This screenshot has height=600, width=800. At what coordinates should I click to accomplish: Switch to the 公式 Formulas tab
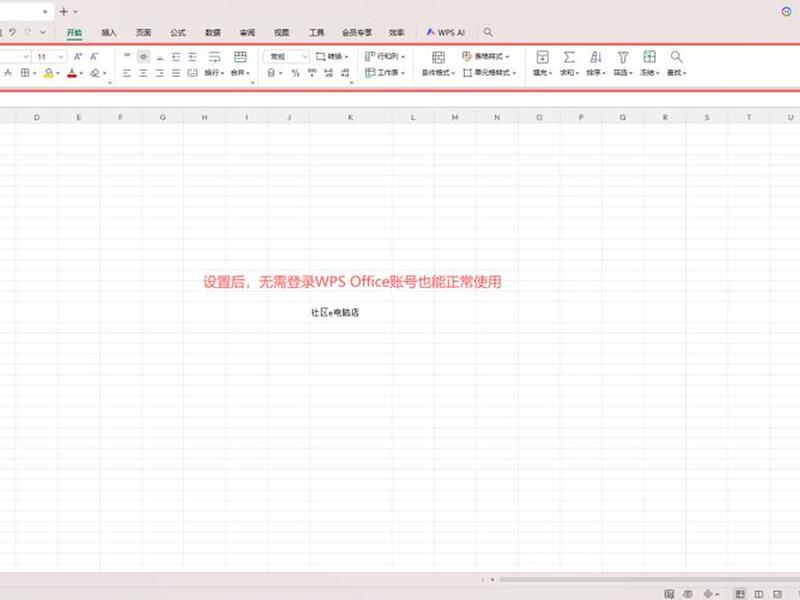point(178,32)
